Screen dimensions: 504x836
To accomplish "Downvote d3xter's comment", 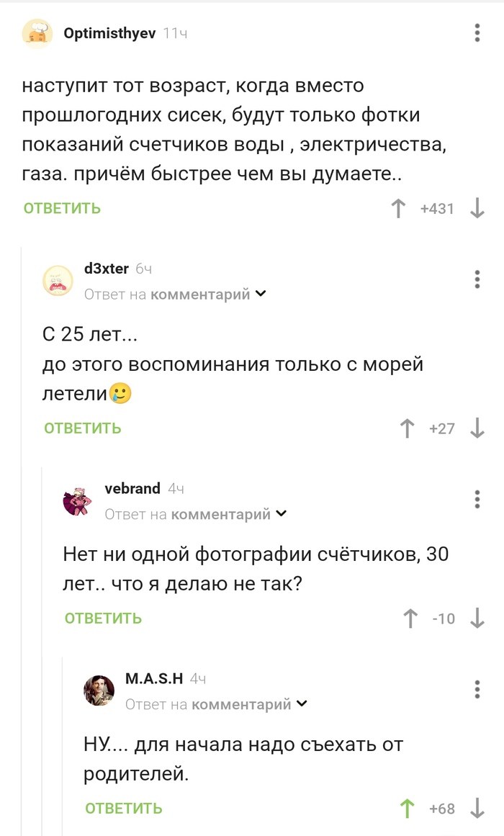I will pyautogui.click(x=476, y=428).
